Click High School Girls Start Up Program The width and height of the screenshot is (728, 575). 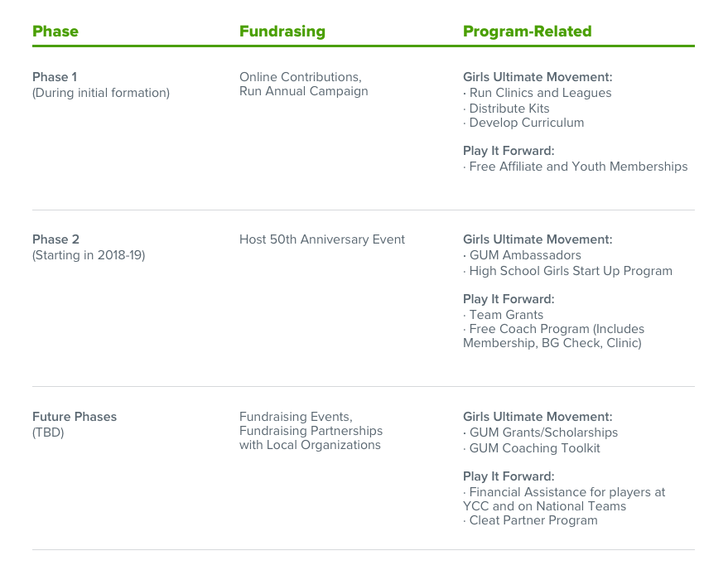point(568,271)
